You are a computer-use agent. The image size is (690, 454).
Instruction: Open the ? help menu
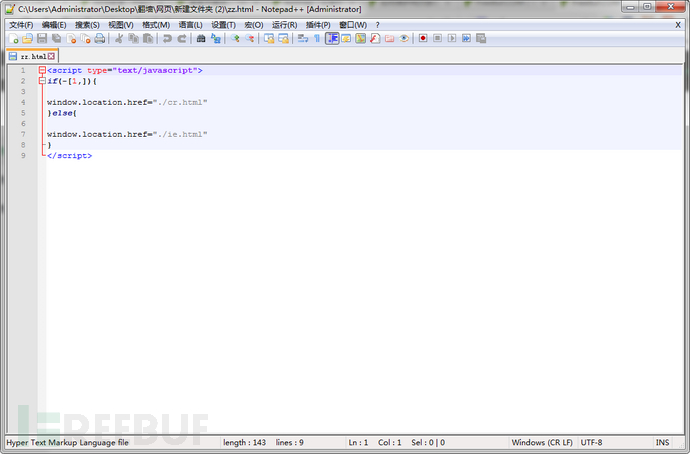(x=377, y=25)
